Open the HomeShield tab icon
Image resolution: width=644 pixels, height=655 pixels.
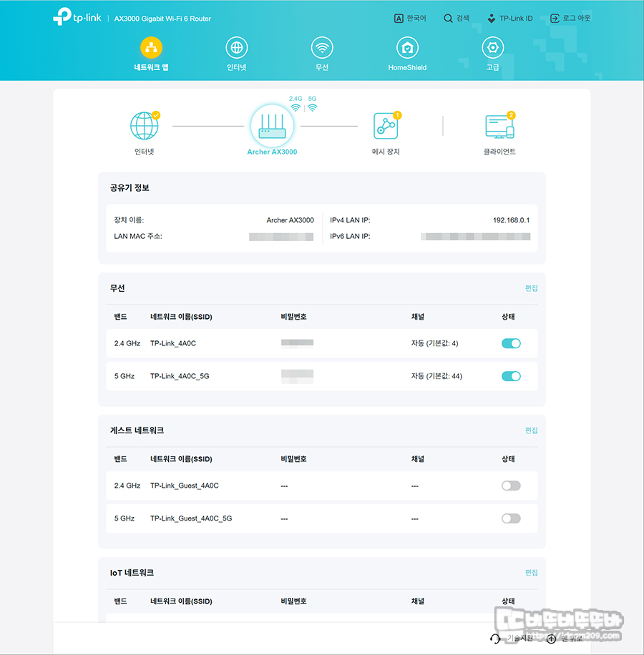tap(407, 48)
